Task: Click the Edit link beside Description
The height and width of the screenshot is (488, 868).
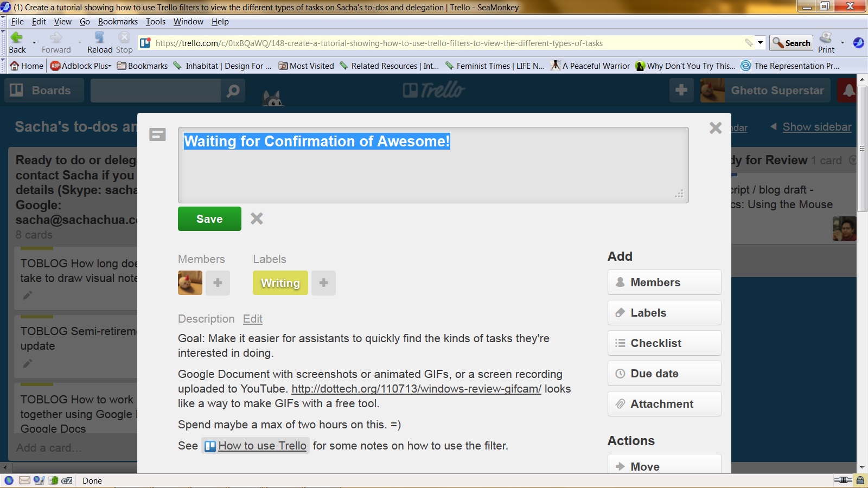Action: pyautogui.click(x=253, y=319)
